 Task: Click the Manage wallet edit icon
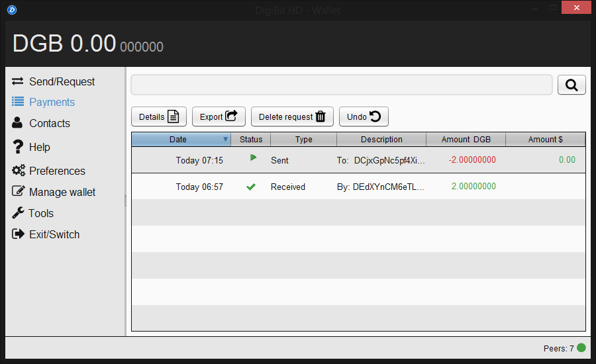[x=19, y=191]
